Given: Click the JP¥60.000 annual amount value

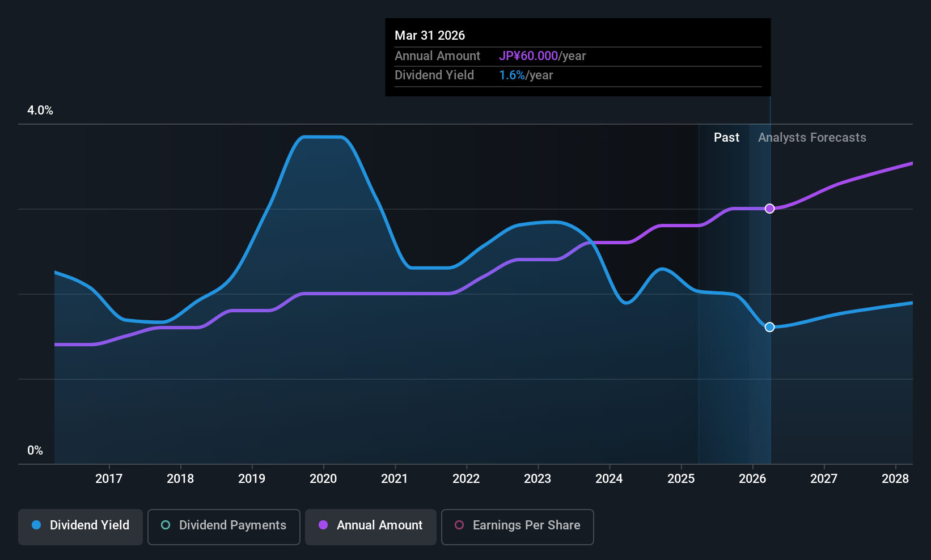Looking at the screenshot, I should [x=528, y=56].
